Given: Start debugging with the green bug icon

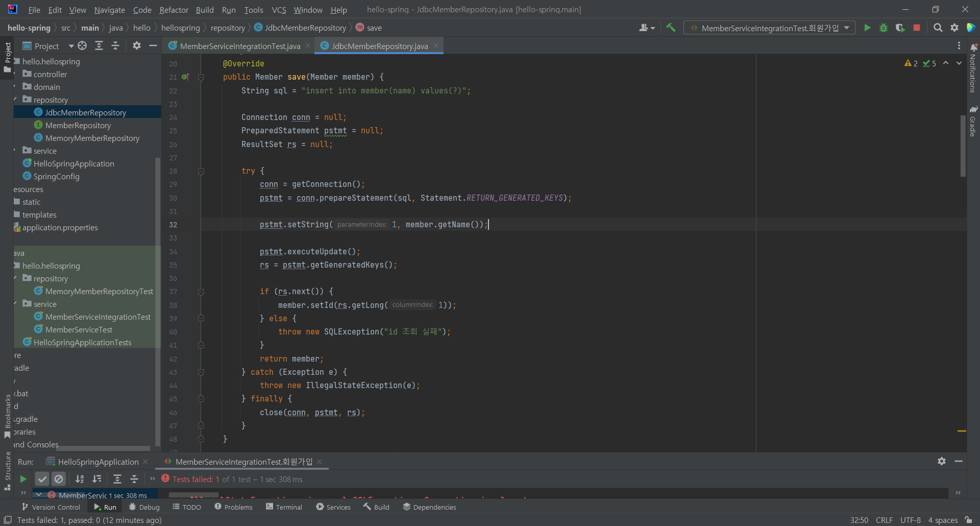Looking at the screenshot, I should [884, 28].
